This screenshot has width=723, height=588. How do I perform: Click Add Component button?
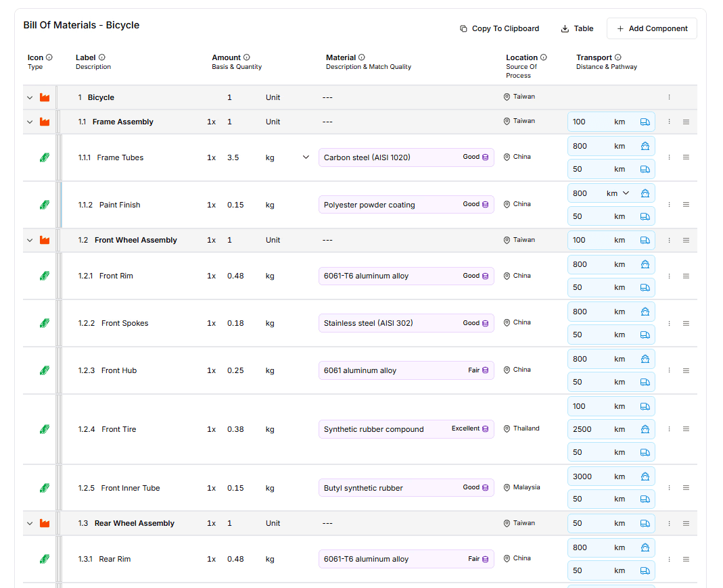click(x=651, y=28)
